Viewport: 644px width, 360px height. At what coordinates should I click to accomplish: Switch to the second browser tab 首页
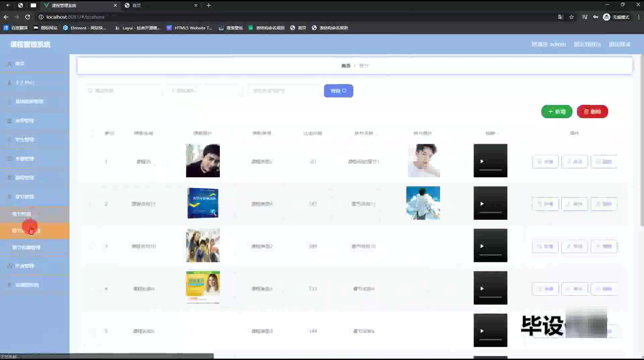pos(158,5)
